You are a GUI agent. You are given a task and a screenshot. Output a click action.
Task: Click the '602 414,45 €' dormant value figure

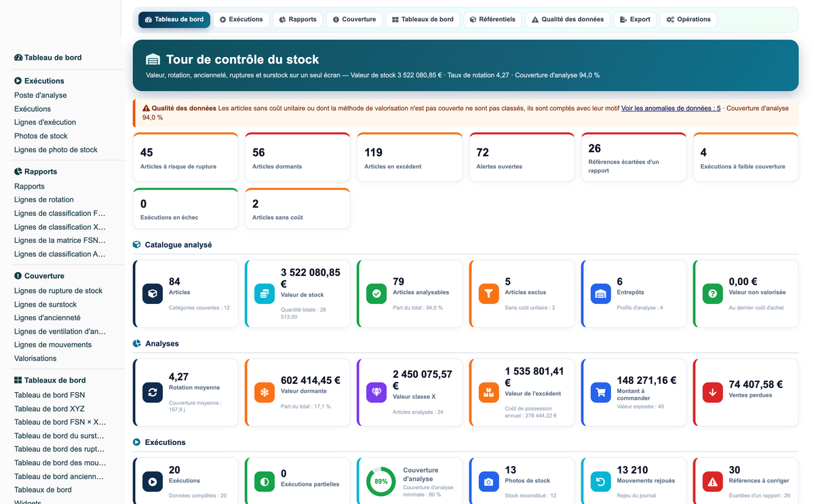click(x=311, y=381)
